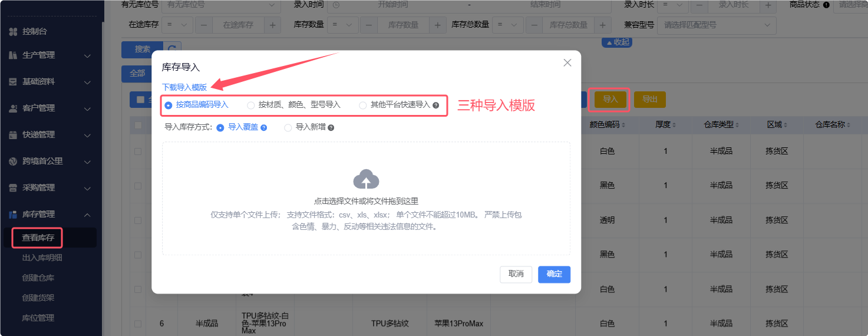
Task: Click the clock icon in 录入时间 field
Action: pos(336,5)
